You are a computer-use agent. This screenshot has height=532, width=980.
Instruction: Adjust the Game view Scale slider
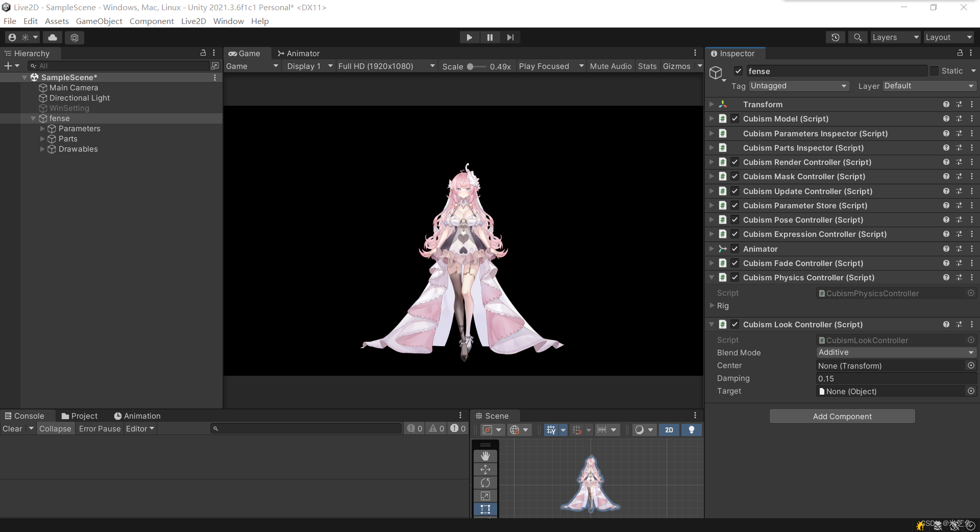coord(476,66)
